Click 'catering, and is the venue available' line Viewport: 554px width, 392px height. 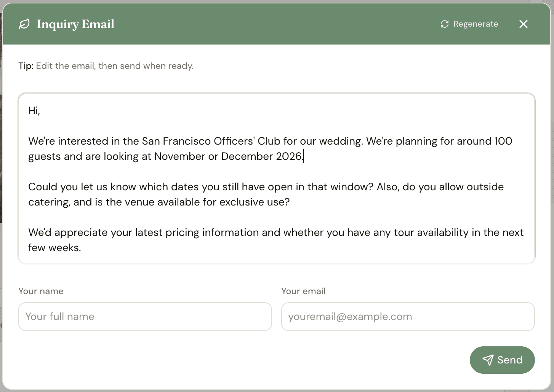pyautogui.click(x=159, y=202)
